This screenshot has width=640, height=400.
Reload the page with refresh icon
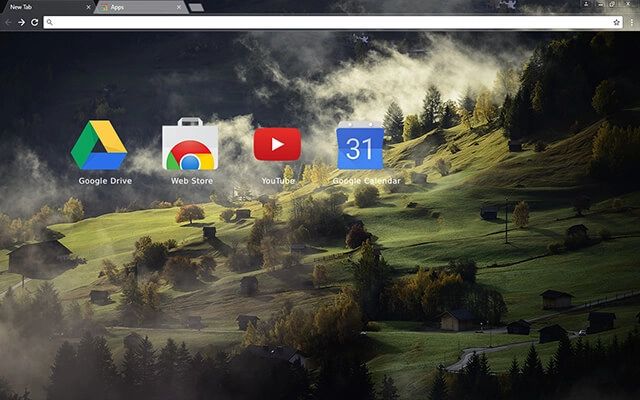(x=35, y=22)
